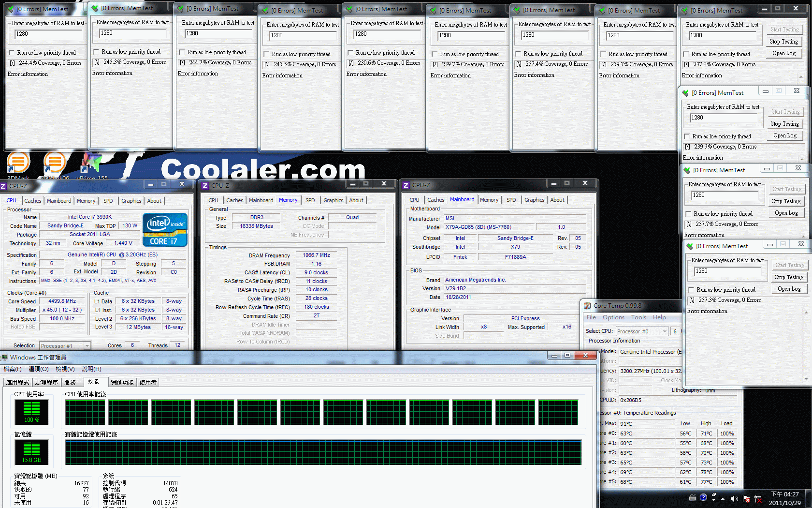The height and width of the screenshot is (508, 812).
Task: Open the wPrime 155 desktop shortcut
Action: coord(92,164)
